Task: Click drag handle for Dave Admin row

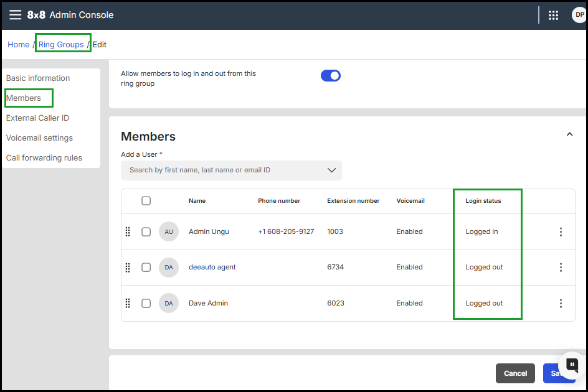Action: (x=128, y=303)
